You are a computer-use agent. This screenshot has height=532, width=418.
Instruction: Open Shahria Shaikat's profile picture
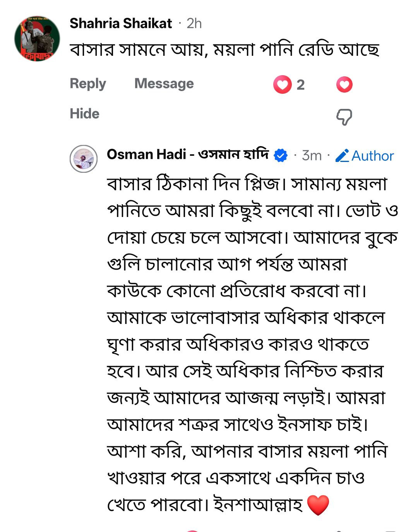37,39
